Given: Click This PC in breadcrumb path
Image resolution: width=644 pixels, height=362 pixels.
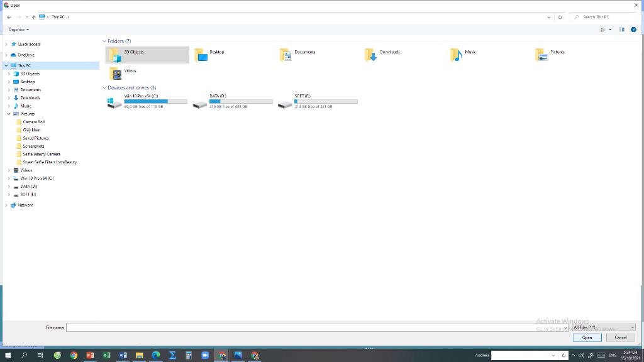Looking at the screenshot, I should [x=58, y=17].
